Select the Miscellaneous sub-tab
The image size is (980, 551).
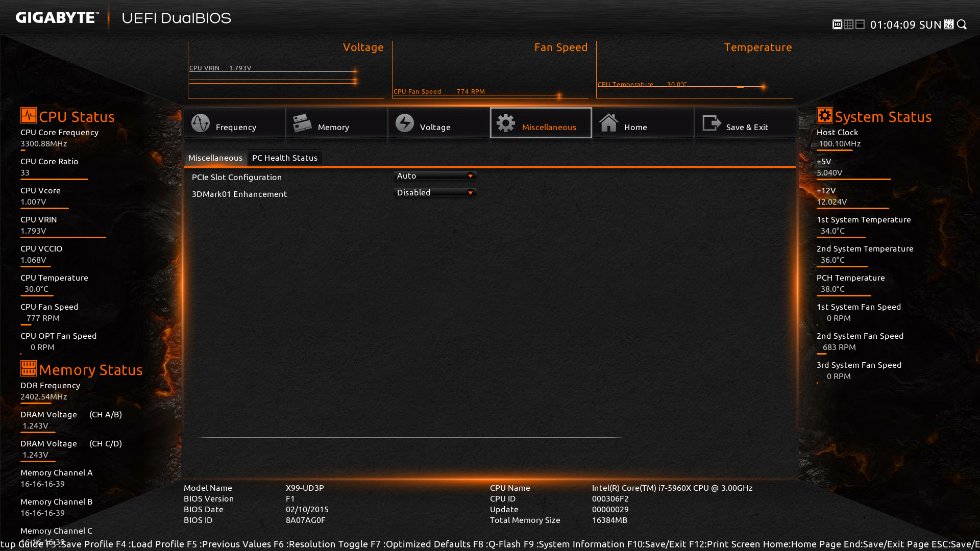[215, 158]
